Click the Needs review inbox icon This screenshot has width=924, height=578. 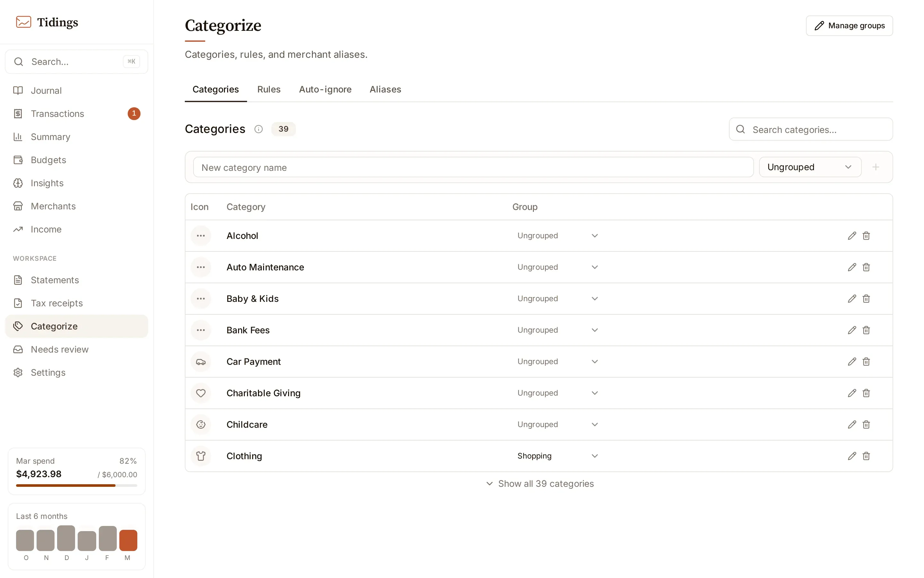tap(18, 349)
